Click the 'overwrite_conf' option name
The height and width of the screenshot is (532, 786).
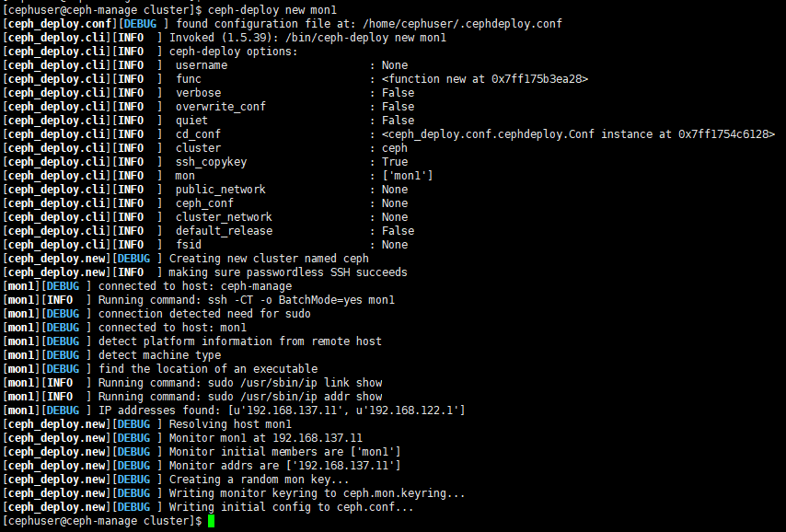point(221,107)
